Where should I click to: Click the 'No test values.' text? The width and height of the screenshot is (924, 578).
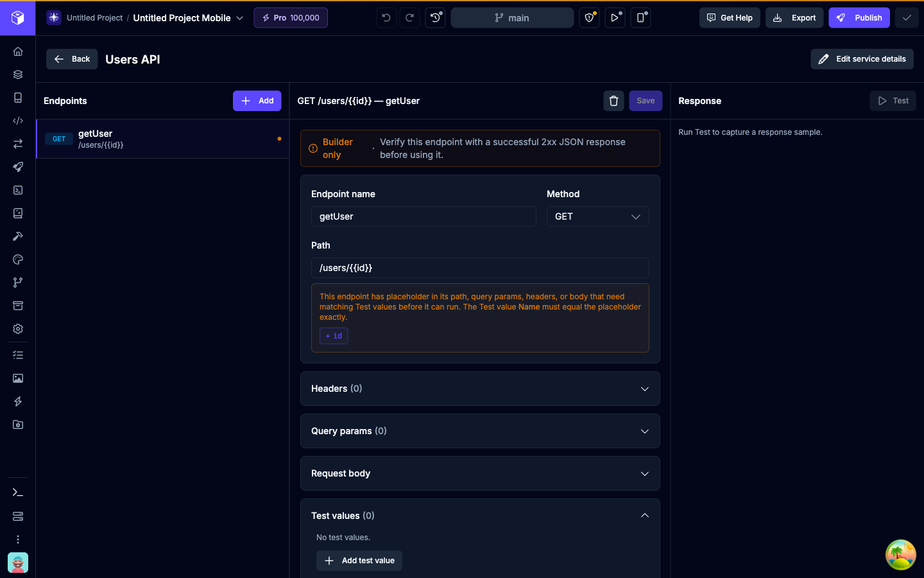click(343, 538)
